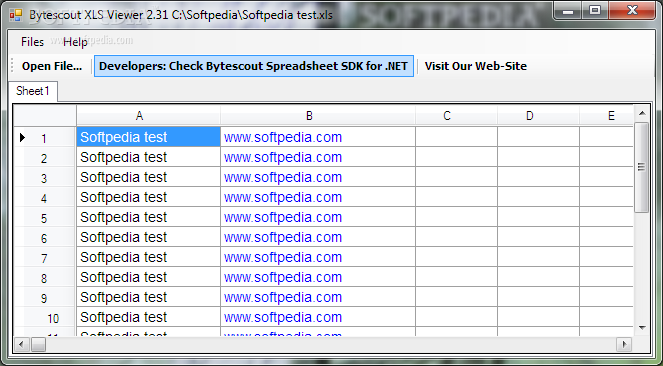Click 'Softpedia test' cell in row 7
Screen dimensions: 663x366
pos(148,257)
